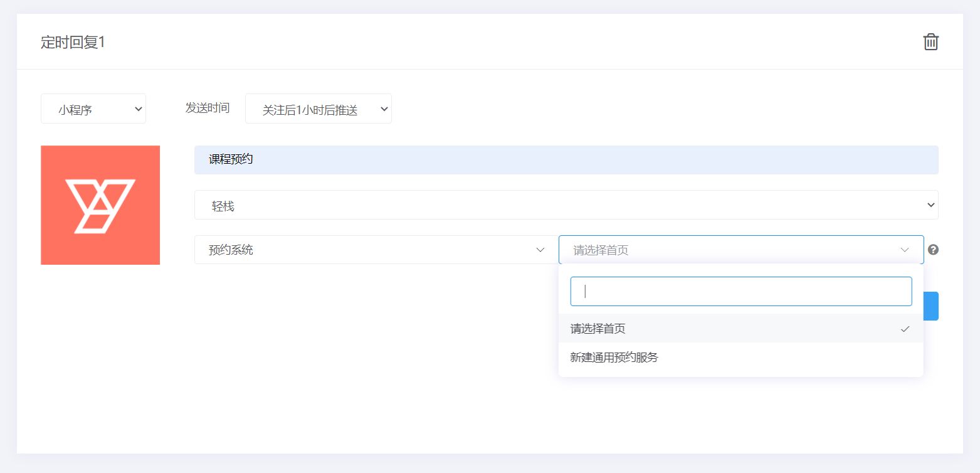The image size is (980, 473).
Task: Collapse the 请选择首页 dropdown field
Action: [x=741, y=250]
